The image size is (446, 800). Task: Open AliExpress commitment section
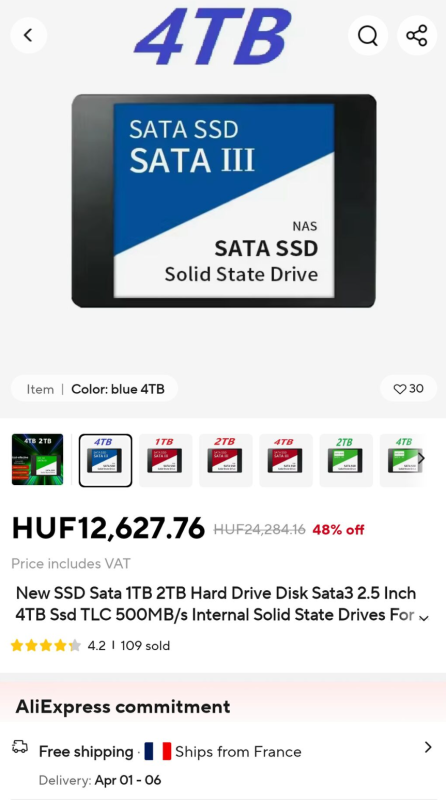(x=123, y=707)
